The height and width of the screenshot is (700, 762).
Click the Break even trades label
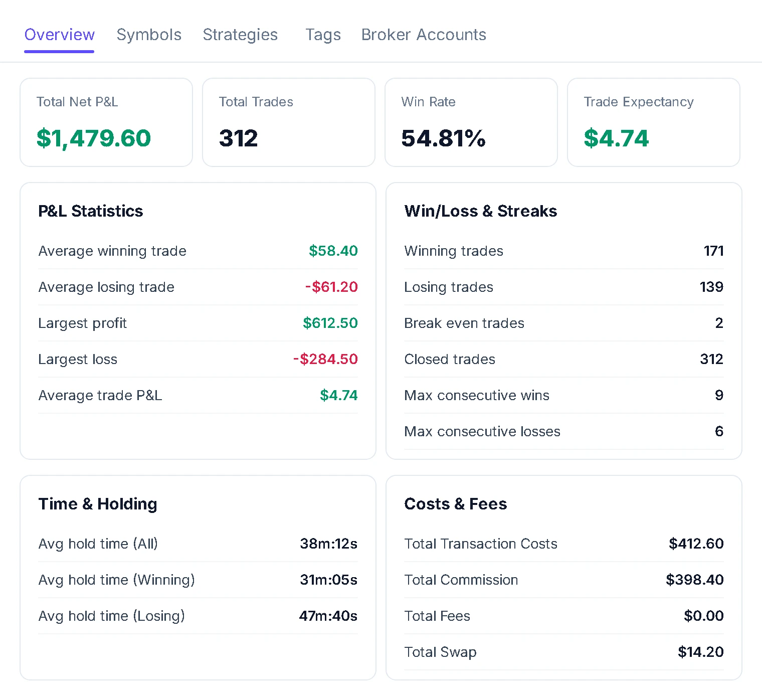464,323
